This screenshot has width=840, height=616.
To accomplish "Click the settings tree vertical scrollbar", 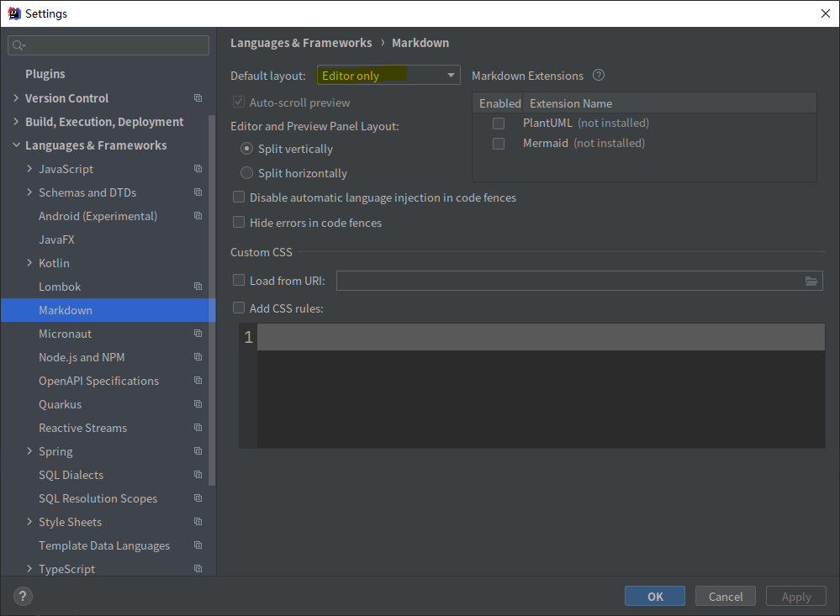I will pyautogui.click(x=212, y=300).
